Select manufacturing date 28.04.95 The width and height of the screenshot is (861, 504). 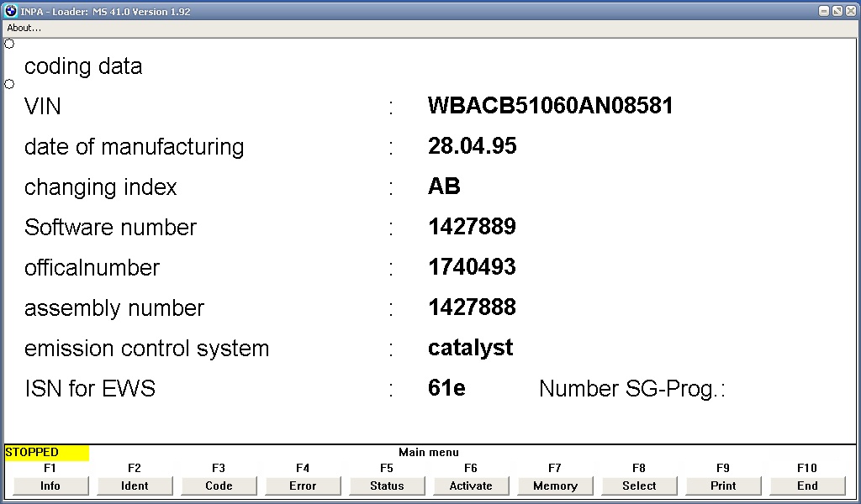tap(473, 146)
